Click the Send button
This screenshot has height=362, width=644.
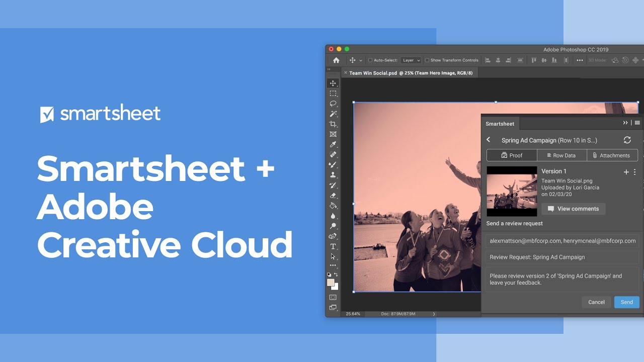626,302
